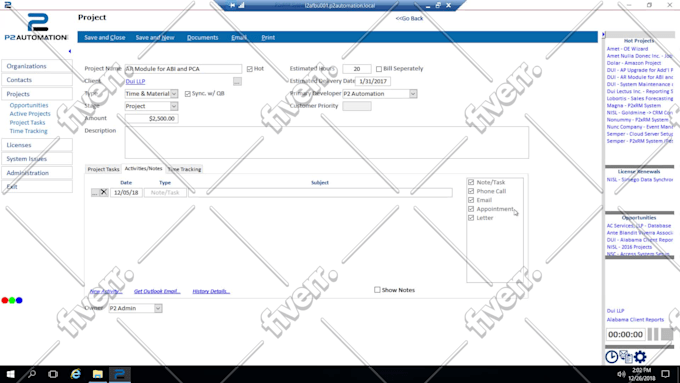Open Documents menu item

click(x=203, y=37)
